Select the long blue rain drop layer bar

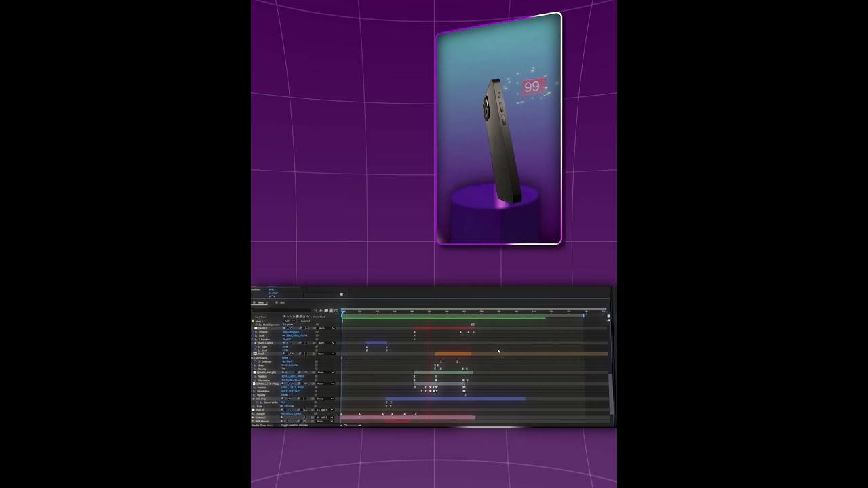pyautogui.click(x=455, y=399)
